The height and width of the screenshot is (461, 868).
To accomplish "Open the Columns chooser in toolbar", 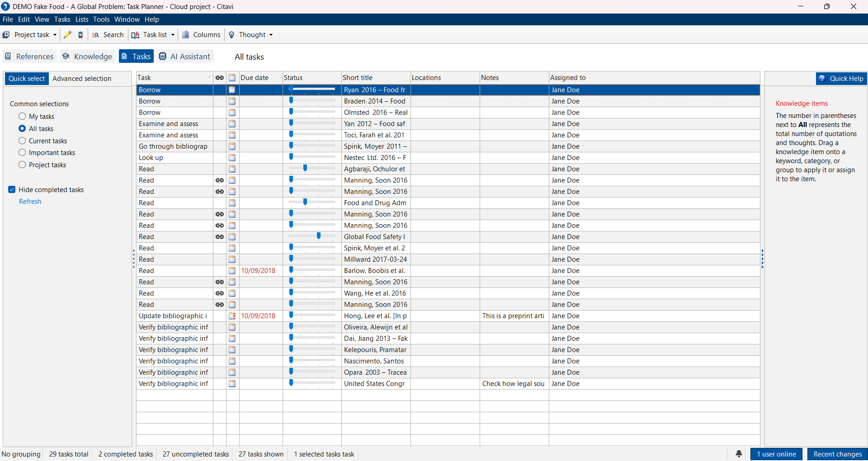I will click(x=201, y=35).
